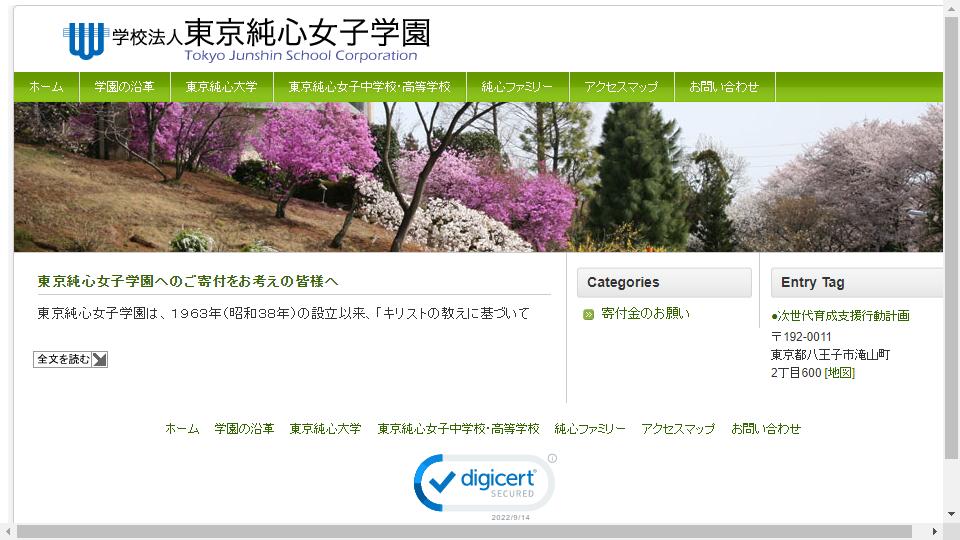This screenshot has width=960, height=540.
Task: Click the vertical scrollbar down arrow
Action: [x=951, y=514]
